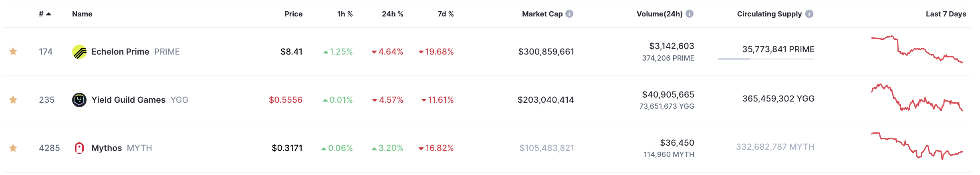Open the Volume(24h) info icon
The image size is (980, 175).
(690, 14)
